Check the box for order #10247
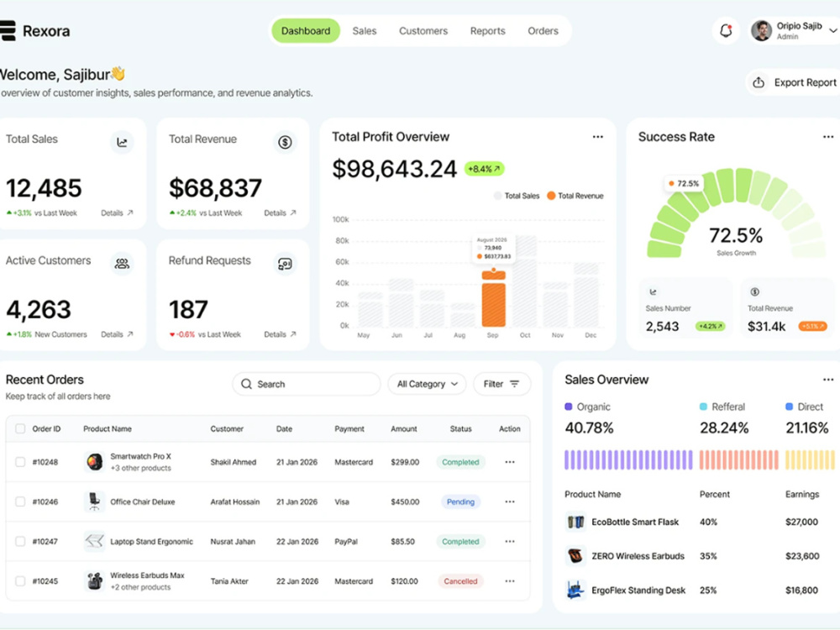 (x=20, y=541)
